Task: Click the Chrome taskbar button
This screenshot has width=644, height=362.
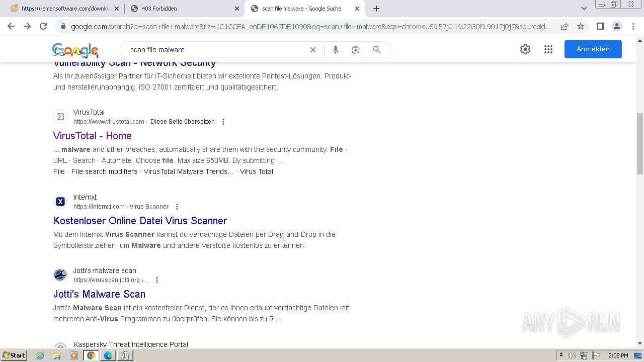Action: click(91, 355)
